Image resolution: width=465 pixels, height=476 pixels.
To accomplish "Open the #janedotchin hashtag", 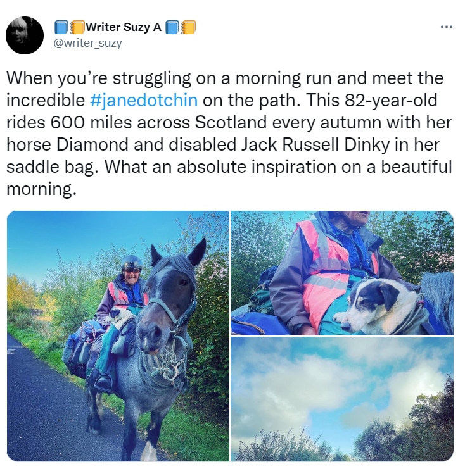I will point(144,100).
